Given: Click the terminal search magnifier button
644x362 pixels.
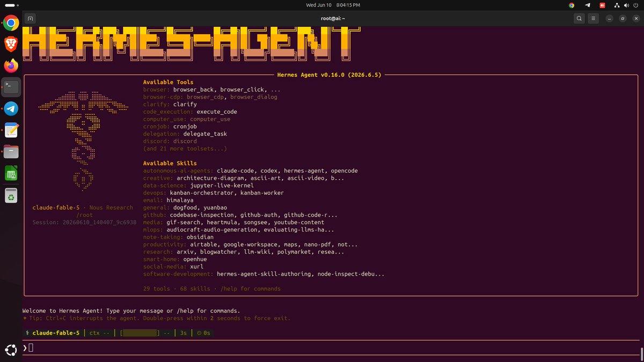Looking at the screenshot, I should [x=579, y=18].
